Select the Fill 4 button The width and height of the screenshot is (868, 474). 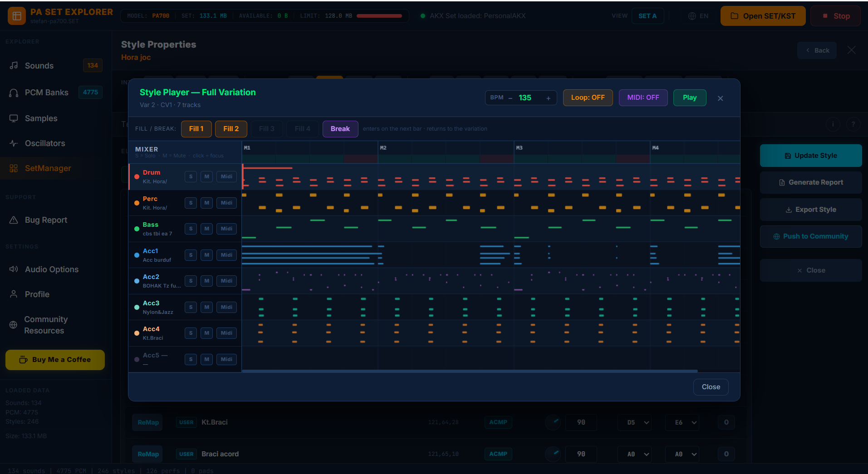pyautogui.click(x=303, y=129)
